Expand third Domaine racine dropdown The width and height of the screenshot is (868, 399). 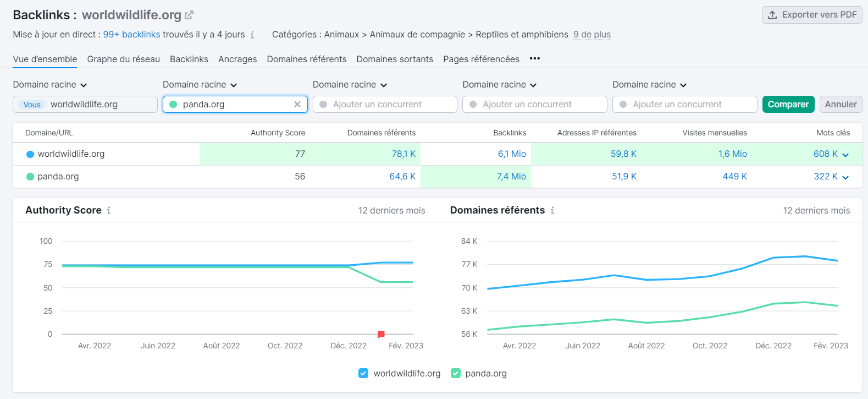[x=350, y=85]
